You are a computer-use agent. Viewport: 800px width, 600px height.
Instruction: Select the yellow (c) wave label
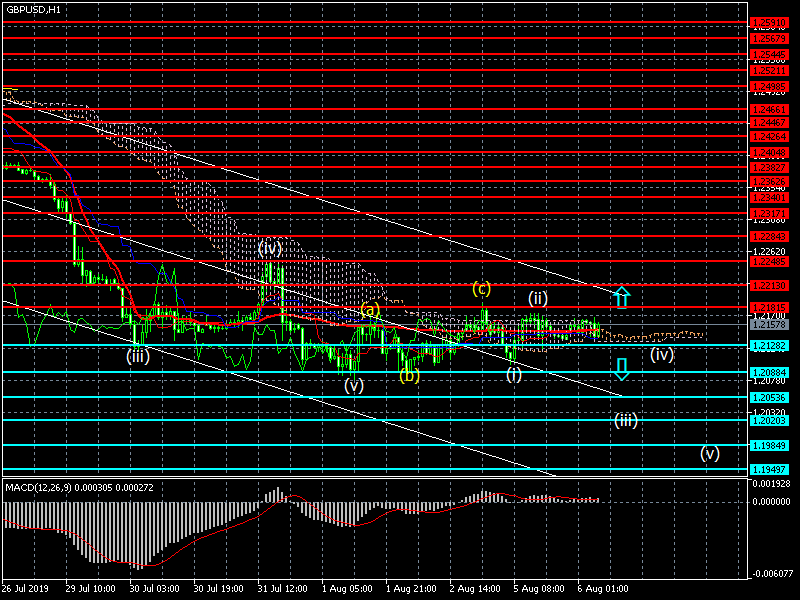482,289
